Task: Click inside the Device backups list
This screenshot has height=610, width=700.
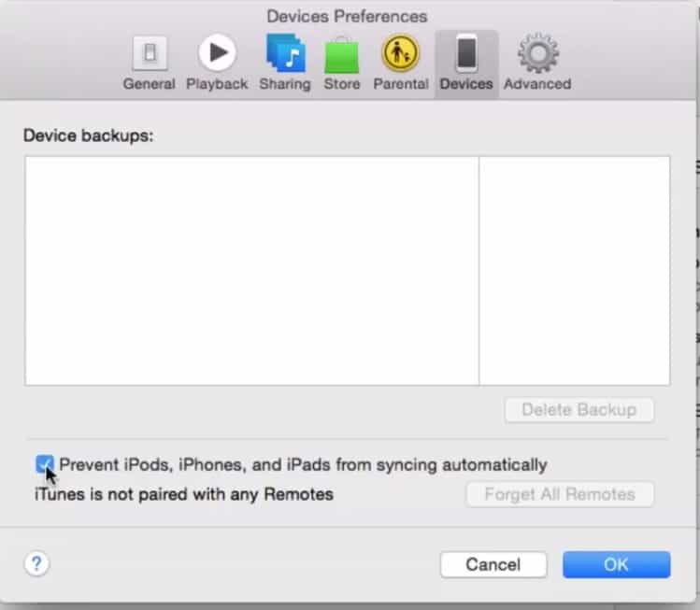Action: [x=348, y=270]
